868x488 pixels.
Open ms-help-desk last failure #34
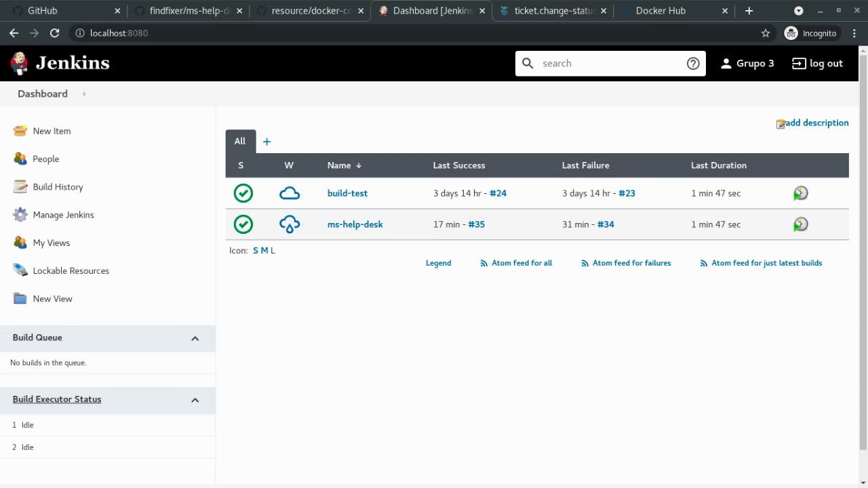pyautogui.click(x=606, y=224)
